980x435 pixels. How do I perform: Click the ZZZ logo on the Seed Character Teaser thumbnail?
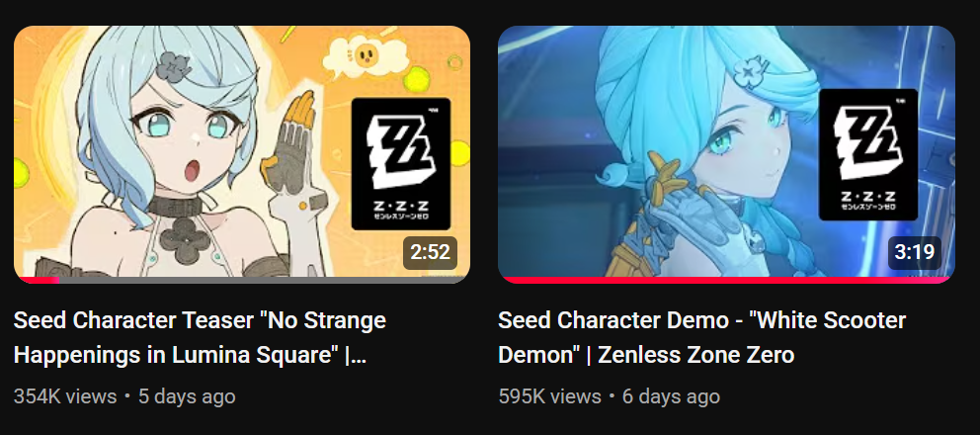[401, 163]
